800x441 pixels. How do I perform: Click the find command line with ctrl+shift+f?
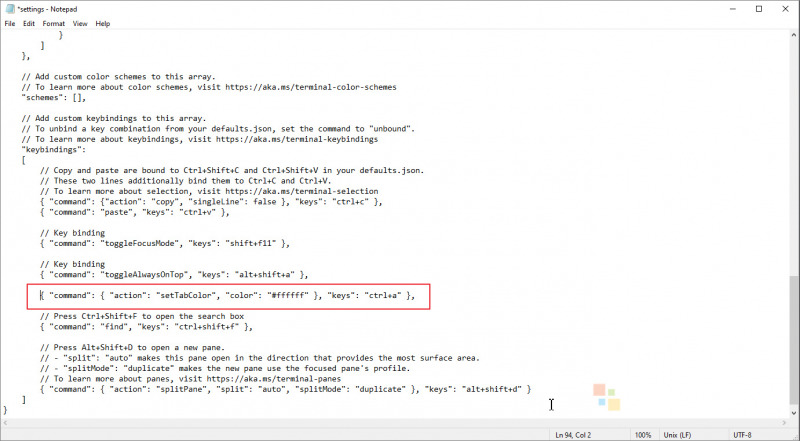pos(146,327)
